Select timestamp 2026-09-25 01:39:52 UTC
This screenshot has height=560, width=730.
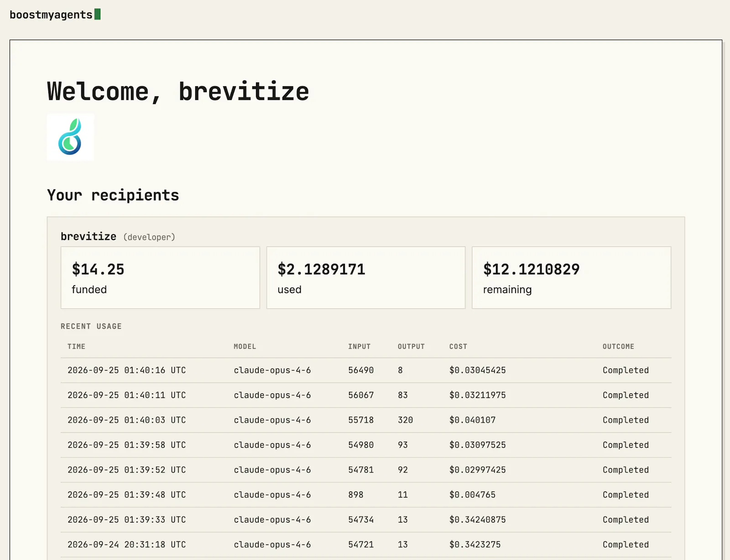[x=127, y=470]
